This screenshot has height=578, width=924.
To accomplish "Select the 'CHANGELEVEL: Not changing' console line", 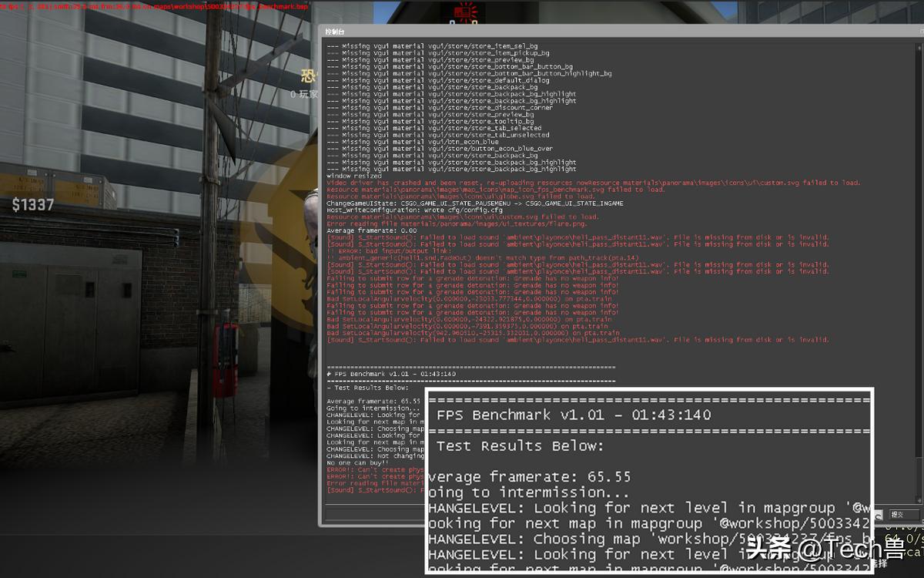I will (375, 456).
